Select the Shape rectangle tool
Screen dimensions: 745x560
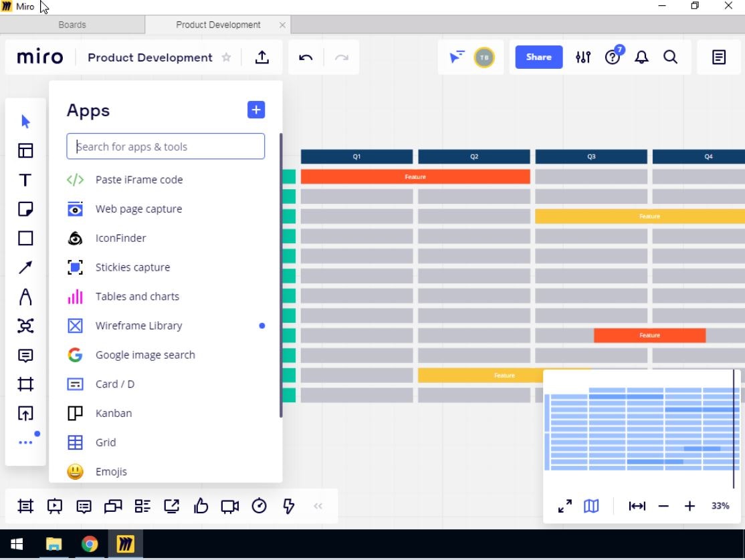point(25,239)
